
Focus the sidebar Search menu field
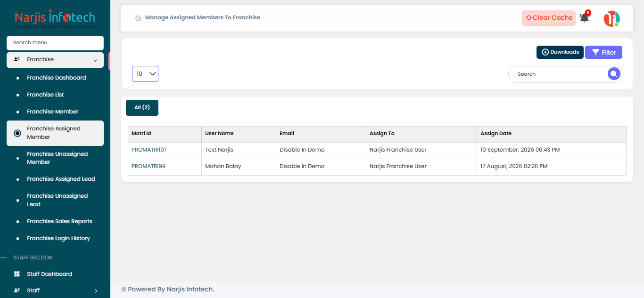tap(55, 43)
